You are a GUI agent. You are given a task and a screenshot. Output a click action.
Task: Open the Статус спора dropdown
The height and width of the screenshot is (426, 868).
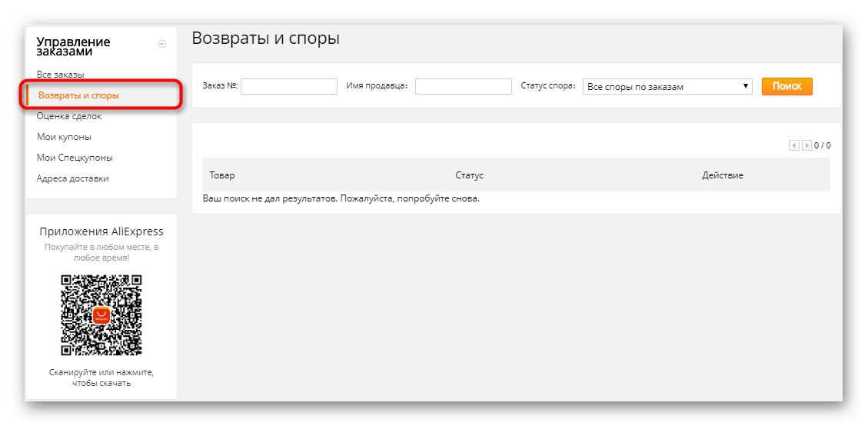click(x=667, y=86)
